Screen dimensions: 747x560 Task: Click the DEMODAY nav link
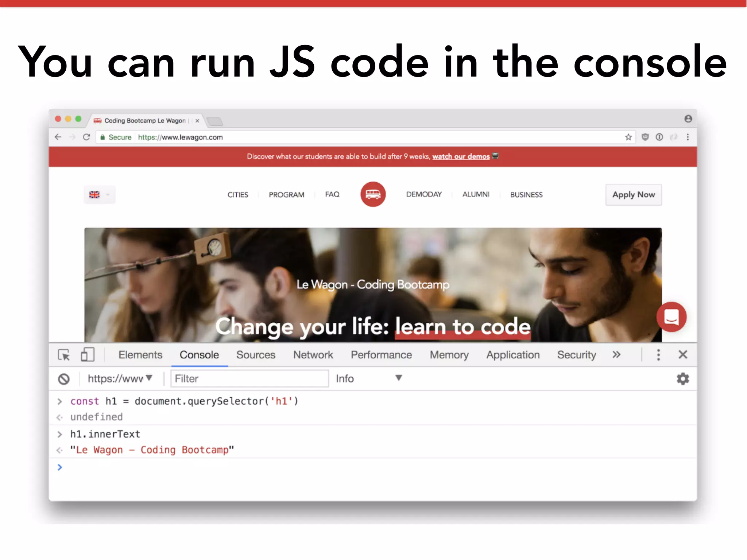click(424, 194)
